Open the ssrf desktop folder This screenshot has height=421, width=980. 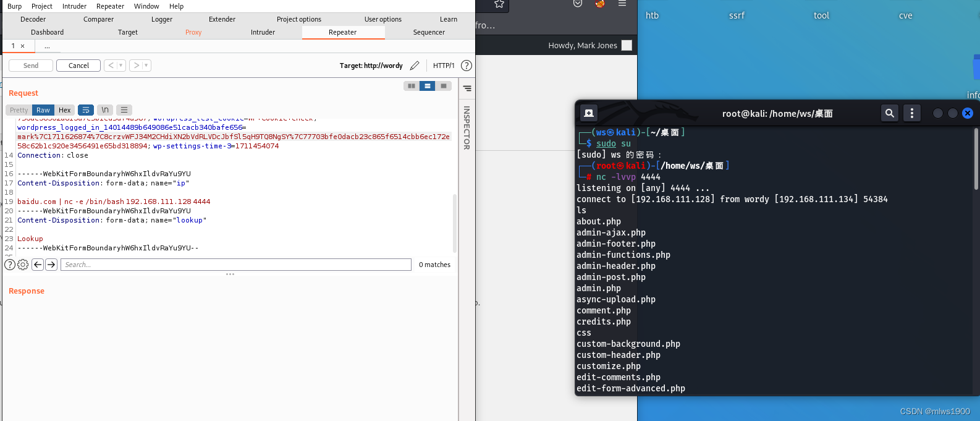click(737, 15)
